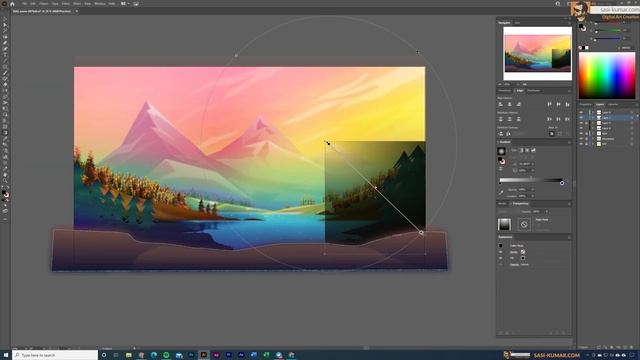The image size is (640, 360).
Task: Choose Freeform Gradient type icon
Action: click(x=533, y=150)
